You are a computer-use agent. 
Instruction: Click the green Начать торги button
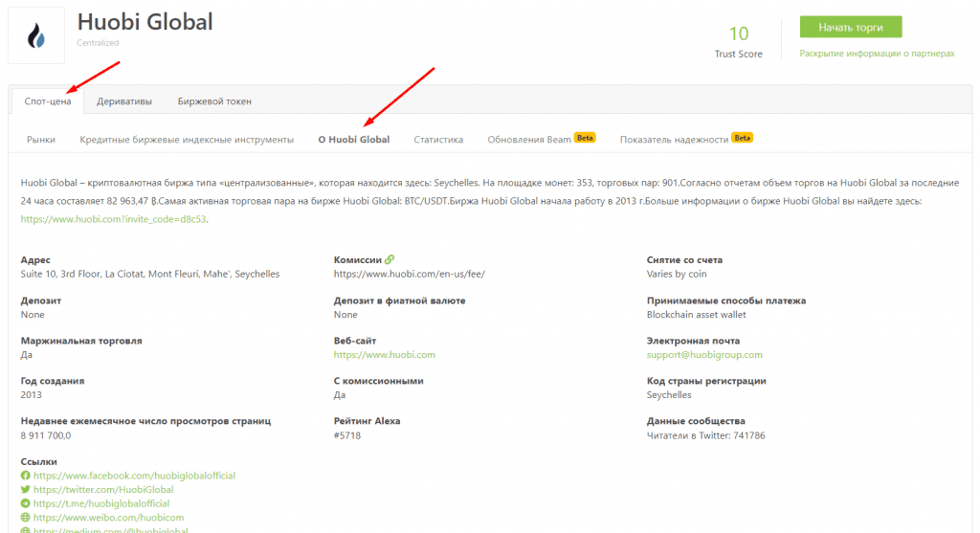(851, 27)
